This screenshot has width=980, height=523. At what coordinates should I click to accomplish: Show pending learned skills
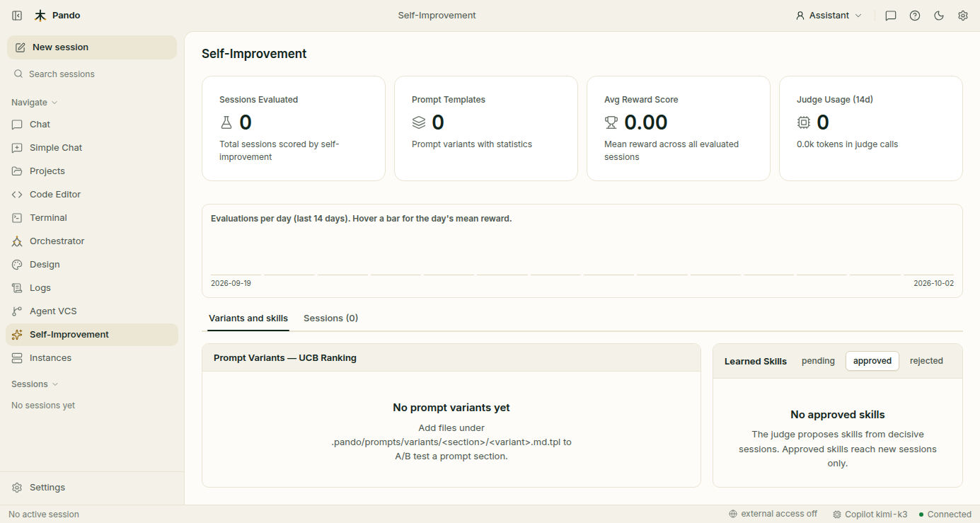[818, 361]
